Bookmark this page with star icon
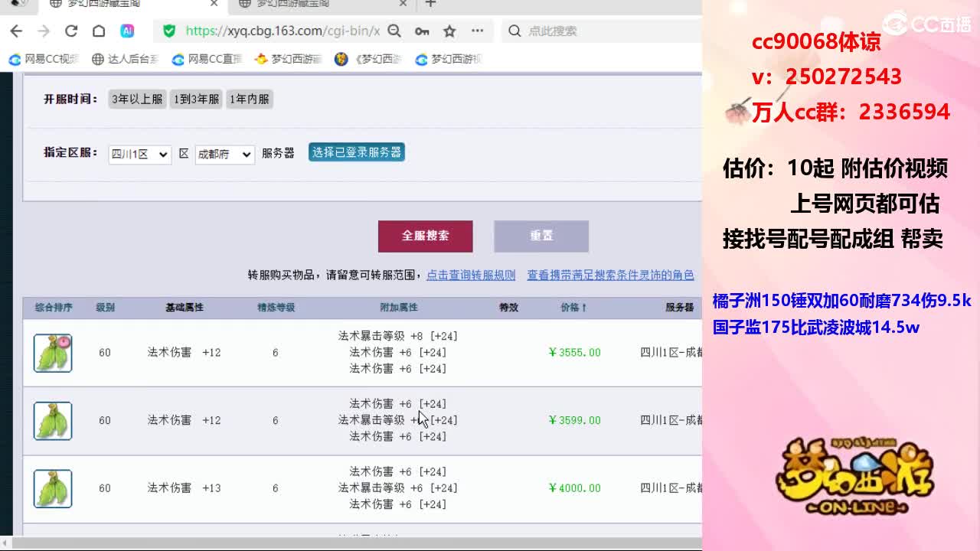 click(x=449, y=31)
